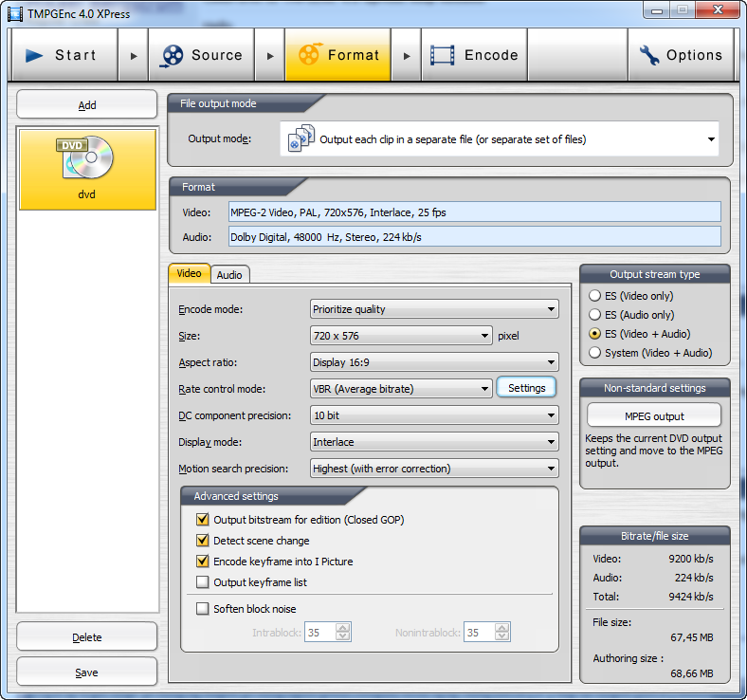Enable the Soften block noise checkbox
This screenshot has width=747, height=700.
click(202, 609)
